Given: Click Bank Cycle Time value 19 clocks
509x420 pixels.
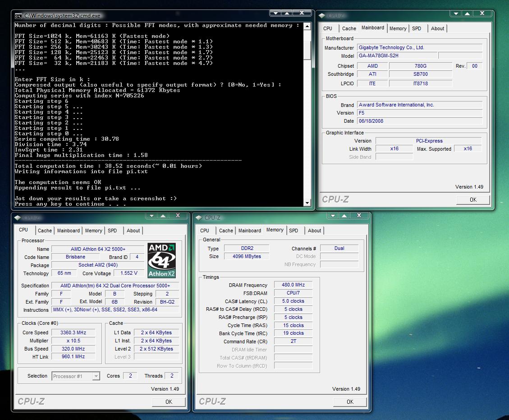Looking at the screenshot, I should 293,333.
